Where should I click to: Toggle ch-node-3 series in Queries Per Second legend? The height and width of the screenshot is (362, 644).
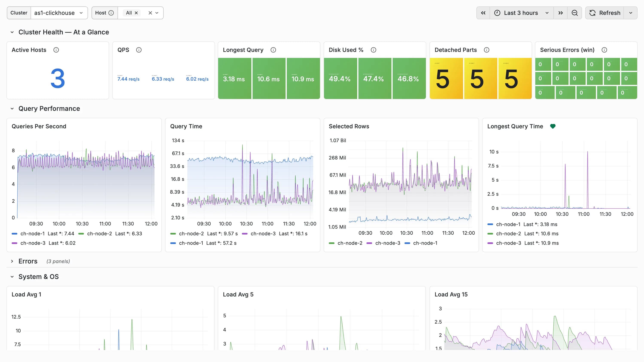tap(33, 243)
